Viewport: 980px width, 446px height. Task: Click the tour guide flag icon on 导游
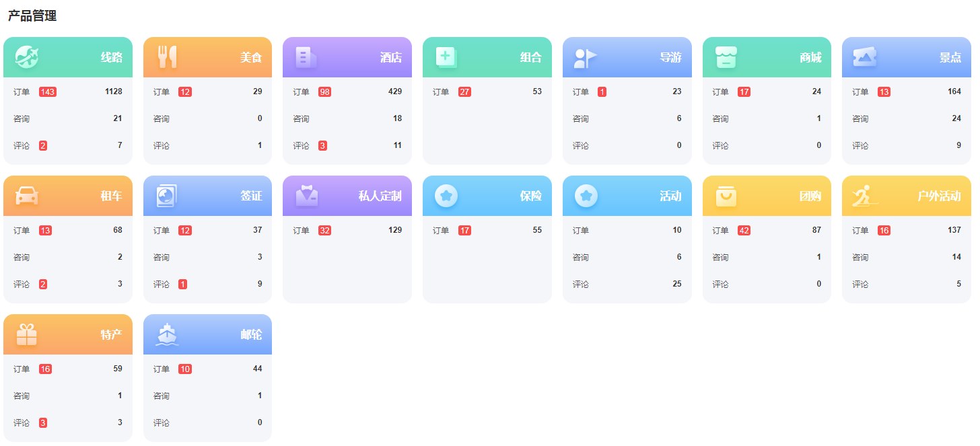585,58
